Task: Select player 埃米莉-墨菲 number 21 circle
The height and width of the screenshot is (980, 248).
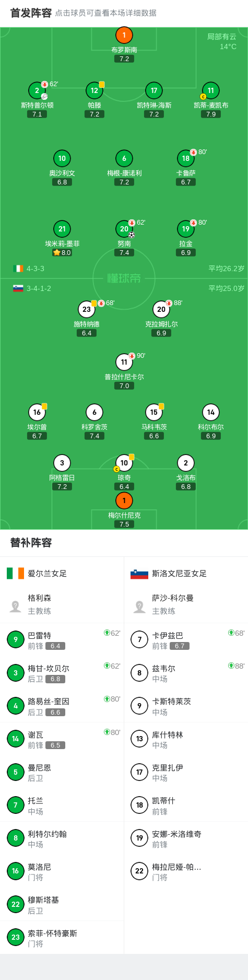Action: coord(62,229)
